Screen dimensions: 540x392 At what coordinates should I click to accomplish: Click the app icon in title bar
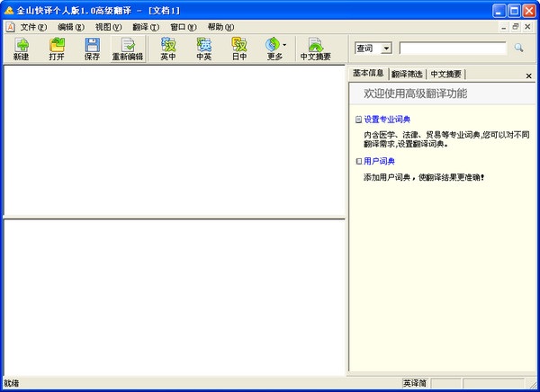click(9, 11)
